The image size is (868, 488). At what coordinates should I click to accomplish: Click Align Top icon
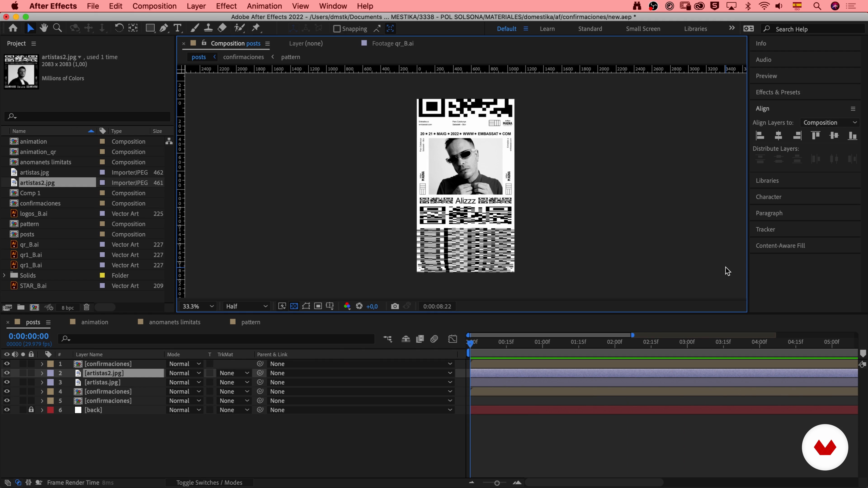815,136
